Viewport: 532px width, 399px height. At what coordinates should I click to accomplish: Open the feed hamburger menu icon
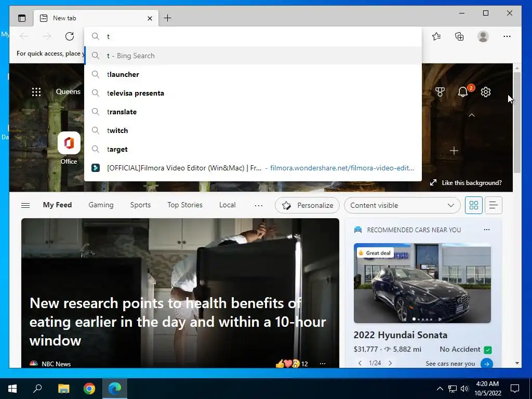(25, 205)
